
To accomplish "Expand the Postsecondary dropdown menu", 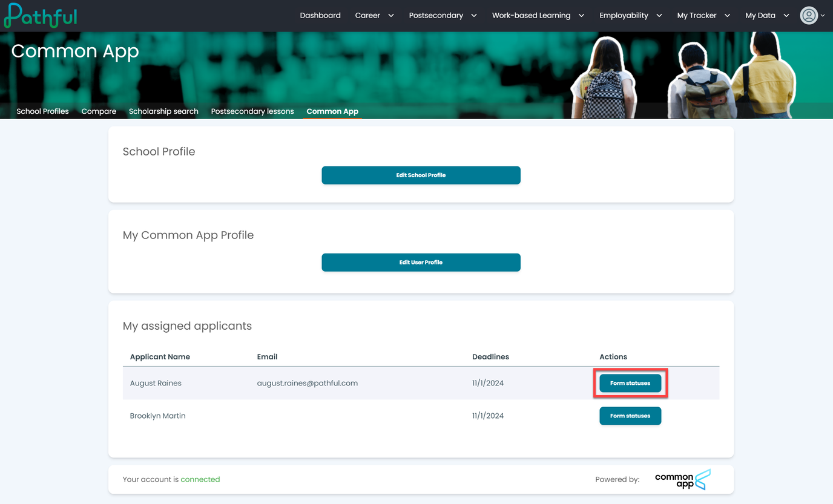I will [443, 16].
